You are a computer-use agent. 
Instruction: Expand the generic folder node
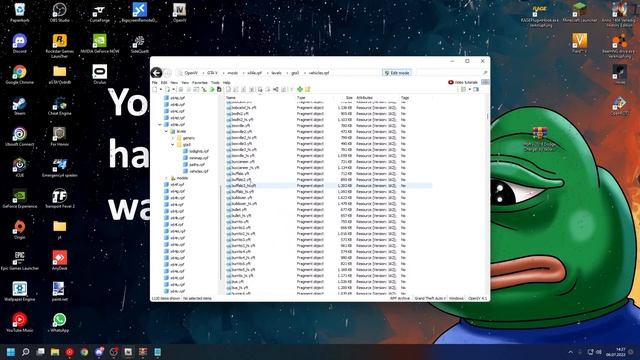coord(173,138)
